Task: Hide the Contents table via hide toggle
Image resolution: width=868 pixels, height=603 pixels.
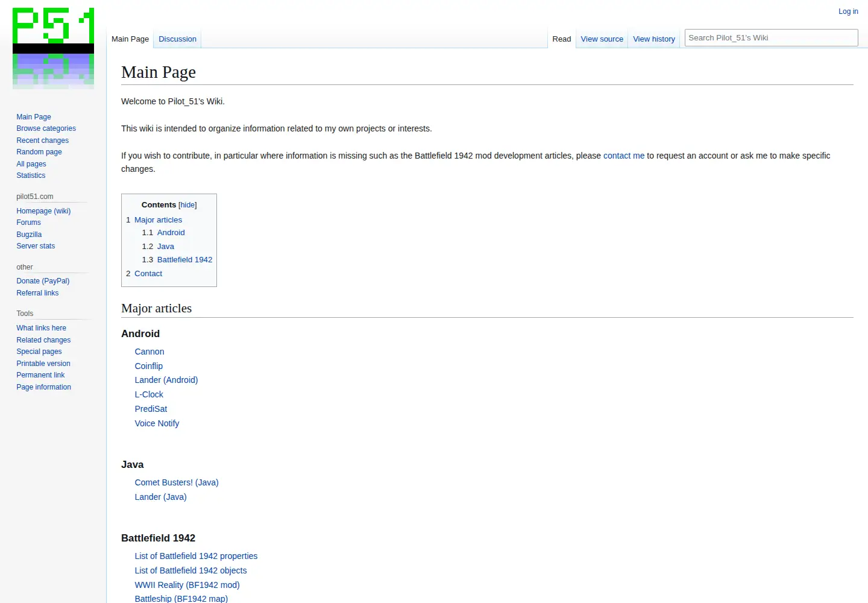Action: click(x=187, y=205)
